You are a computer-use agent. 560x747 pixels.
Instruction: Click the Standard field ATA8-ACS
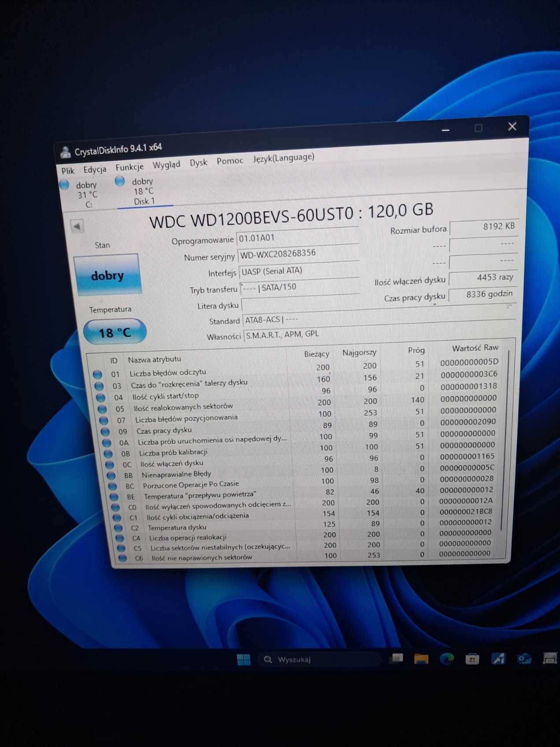click(379, 316)
